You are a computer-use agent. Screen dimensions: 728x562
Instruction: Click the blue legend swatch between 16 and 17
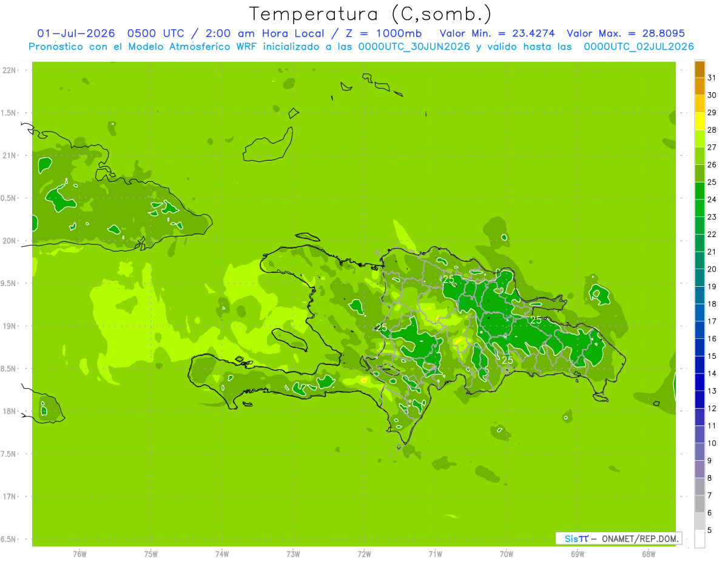(x=699, y=330)
